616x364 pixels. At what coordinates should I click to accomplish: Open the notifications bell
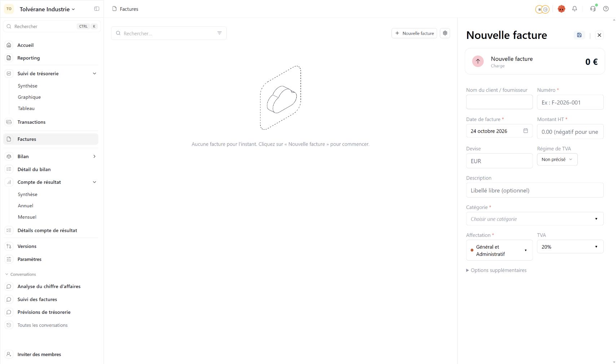(575, 9)
